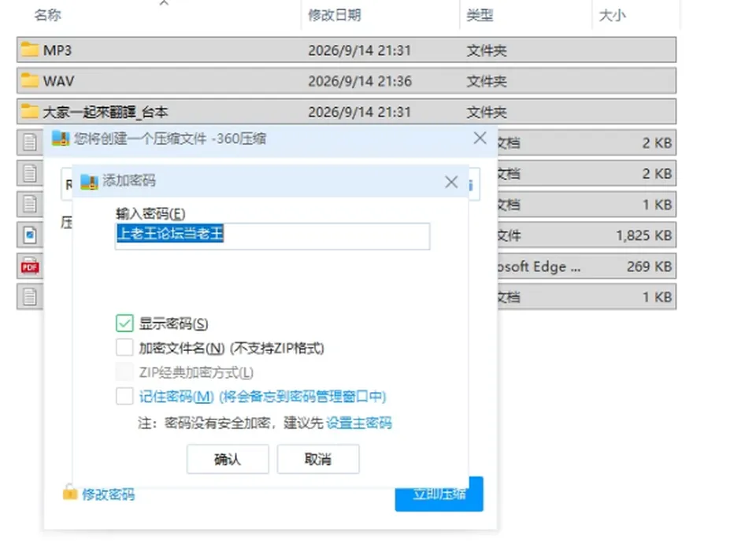Sort files by the 类型 column
Viewport: 756px width, 547px height.
[480, 15]
